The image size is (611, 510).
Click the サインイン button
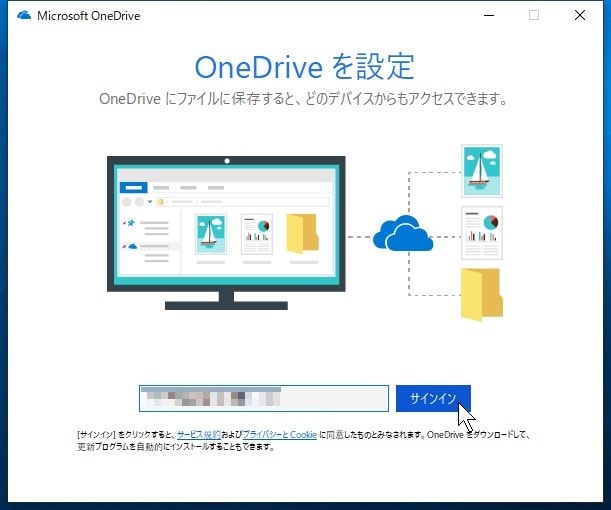[433, 398]
